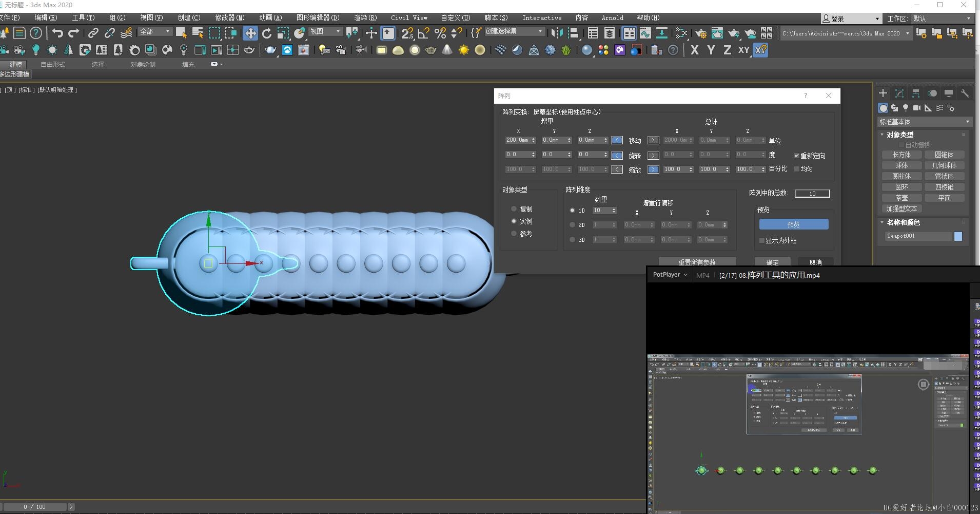
Task: Toggle the Angle Snap icon
Action: coord(424,33)
